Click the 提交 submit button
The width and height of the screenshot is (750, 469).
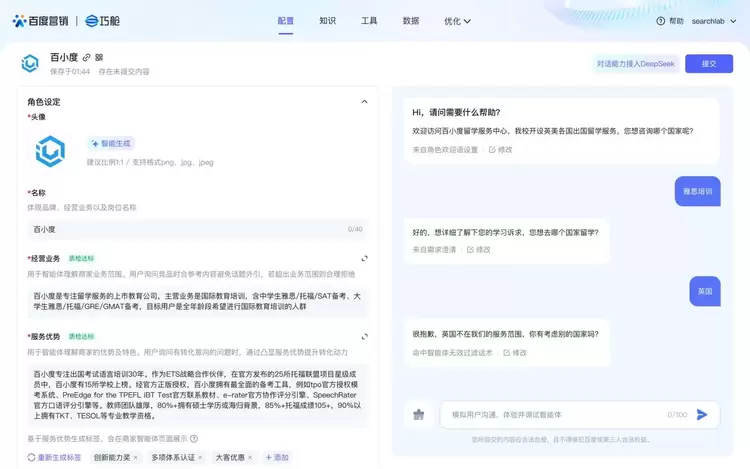(709, 63)
